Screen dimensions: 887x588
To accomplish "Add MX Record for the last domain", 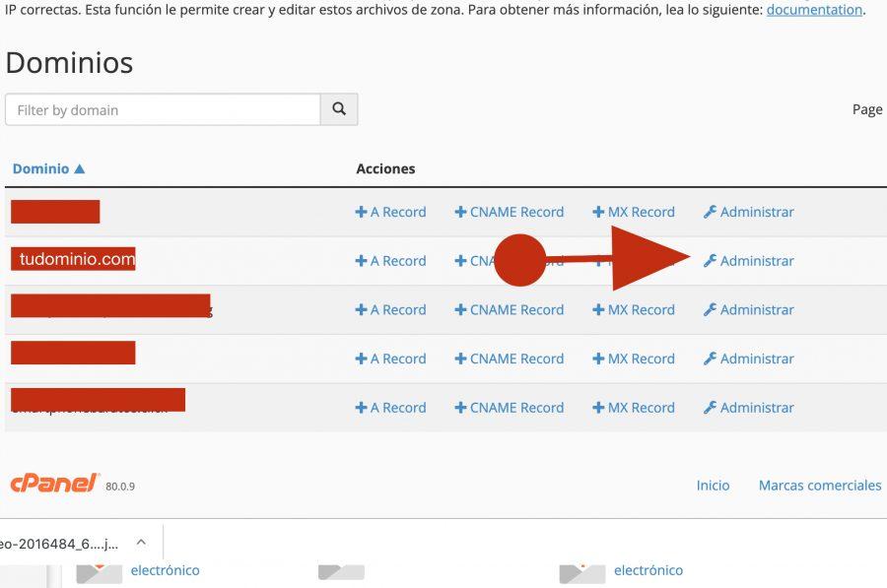I will click(633, 408).
